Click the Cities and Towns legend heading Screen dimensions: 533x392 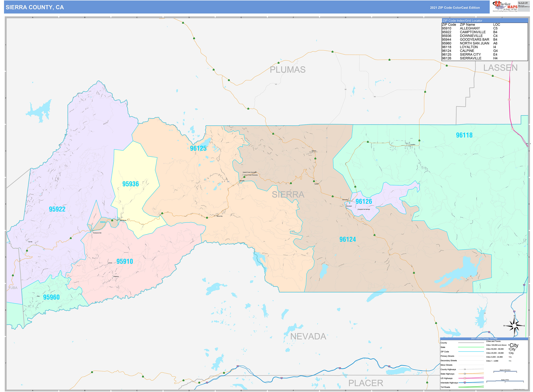pos(493,341)
